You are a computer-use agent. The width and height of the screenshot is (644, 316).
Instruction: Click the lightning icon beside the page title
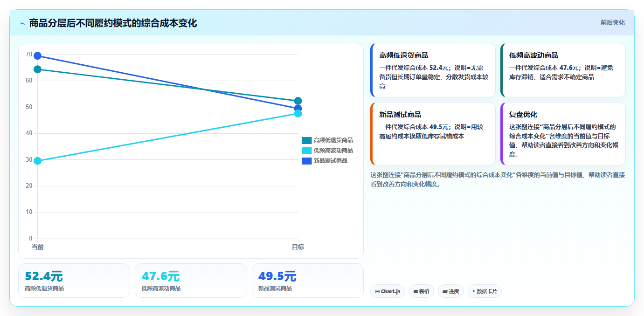coord(22,23)
